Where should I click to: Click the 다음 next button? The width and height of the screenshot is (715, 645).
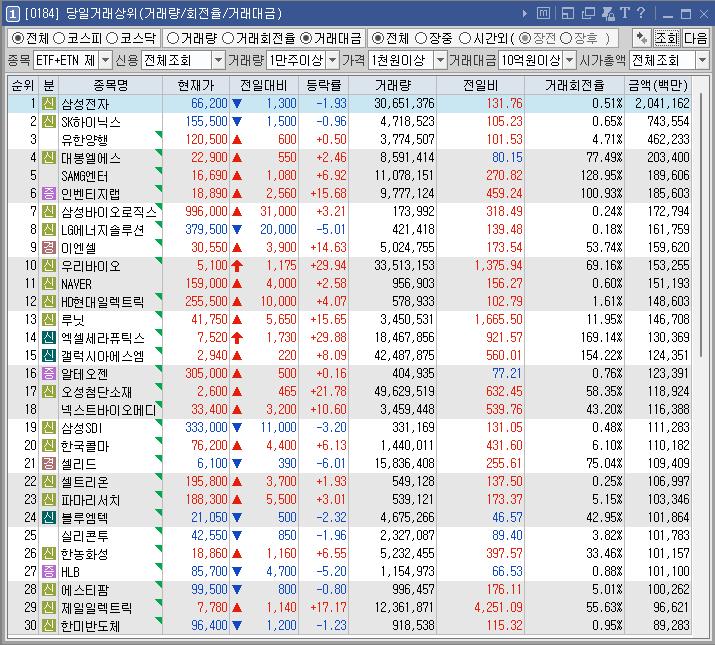(x=696, y=38)
